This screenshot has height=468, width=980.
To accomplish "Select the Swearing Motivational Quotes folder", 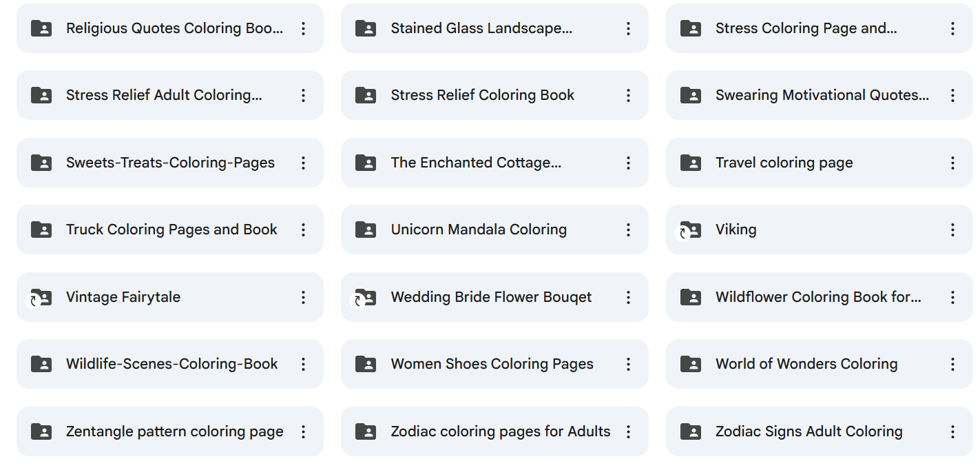I will (x=822, y=95).
